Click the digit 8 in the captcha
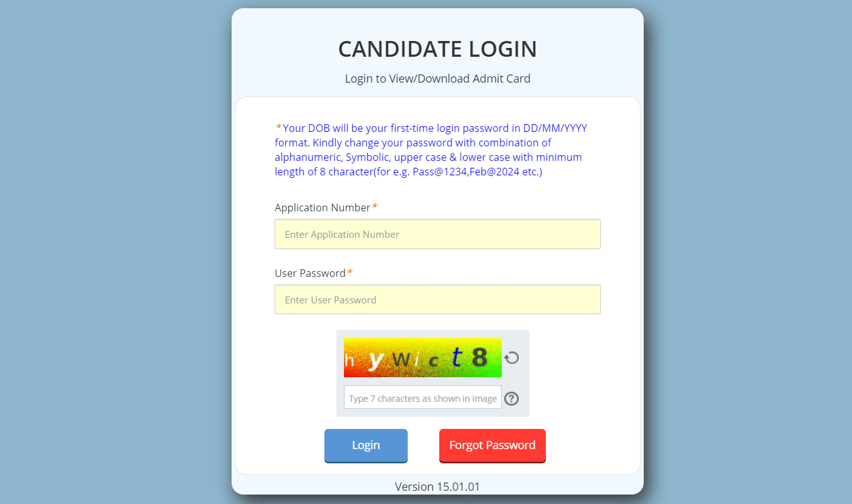Viewport: 852px width, 504px height. [x=480, y=358]
